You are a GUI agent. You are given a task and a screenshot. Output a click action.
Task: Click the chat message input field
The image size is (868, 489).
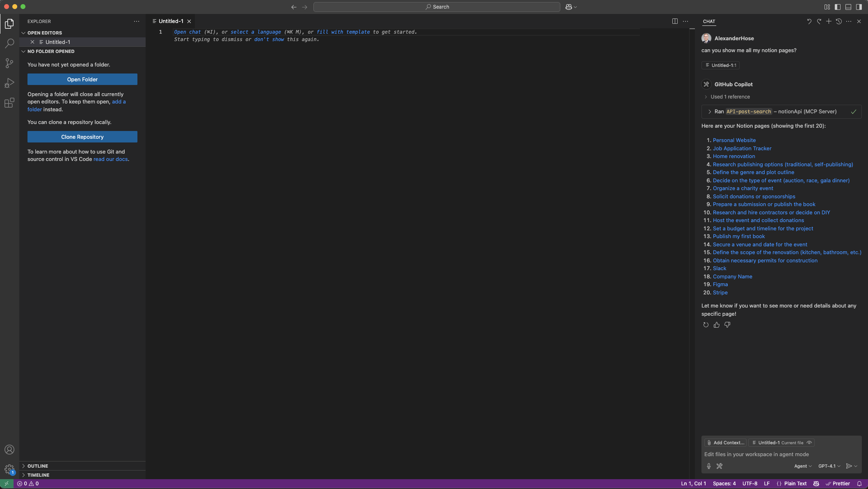(x=781, y=455)
